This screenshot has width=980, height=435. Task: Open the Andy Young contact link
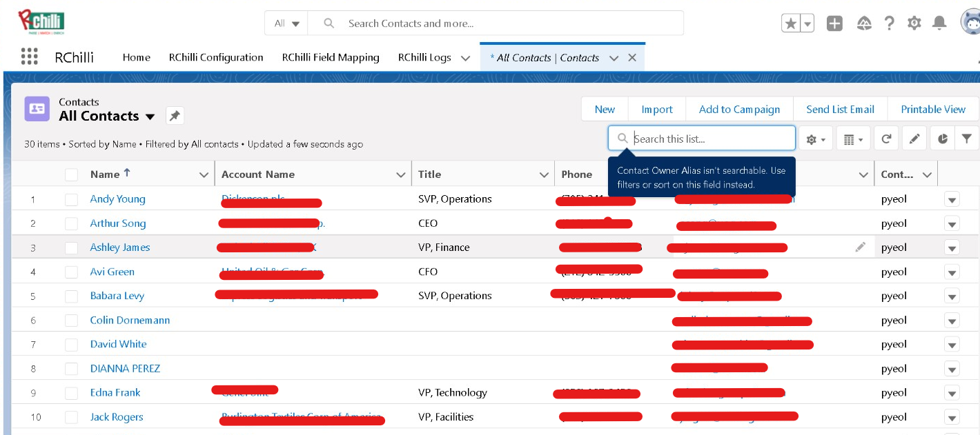[118, 199]
